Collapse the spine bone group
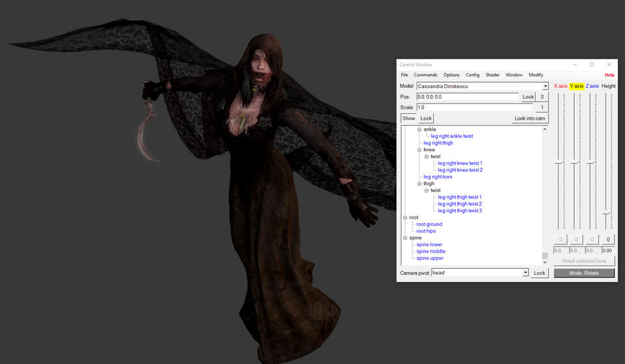Image resolution: width=625 pixels, height=364 pixels. [x=405, y=238]
